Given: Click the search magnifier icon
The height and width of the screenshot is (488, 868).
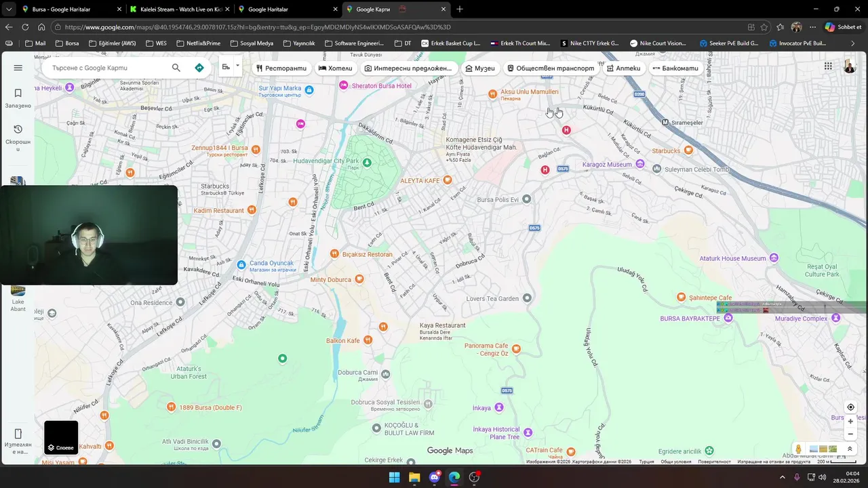Looking at the screenshot, I should 176,68.
